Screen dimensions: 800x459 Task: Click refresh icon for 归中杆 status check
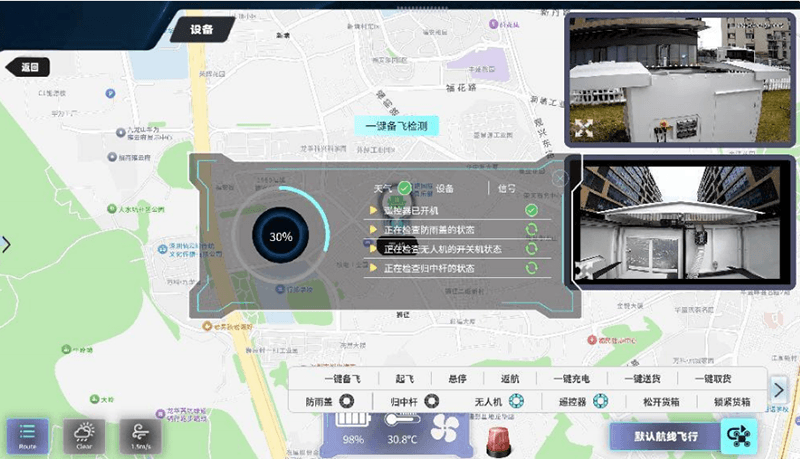point(531,268)
